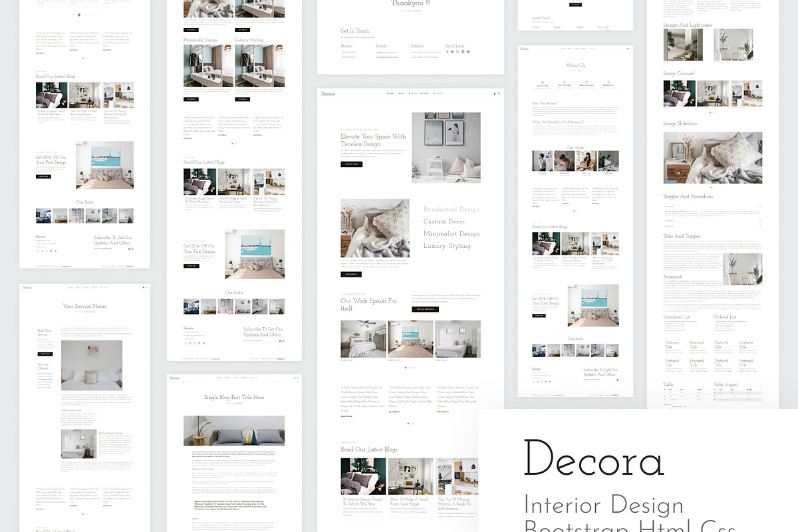798x532 pixels.
Task: Click the CONTACT NOW button in homepage hero
Action: pyautogui.click(x=351, y=164)
